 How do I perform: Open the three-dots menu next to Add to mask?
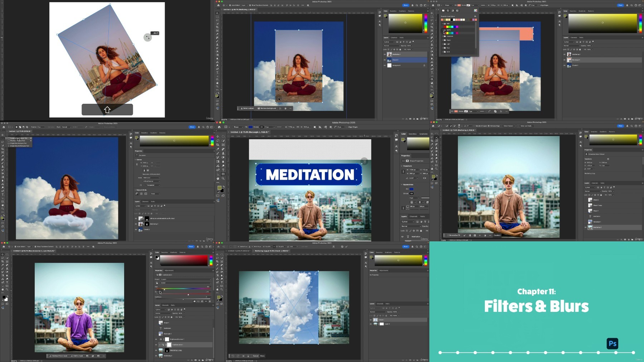pos(104,356)
